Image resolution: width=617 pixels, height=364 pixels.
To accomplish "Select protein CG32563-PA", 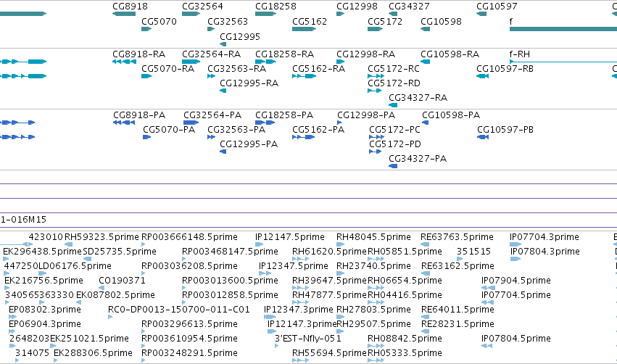I will click(236, 130).
